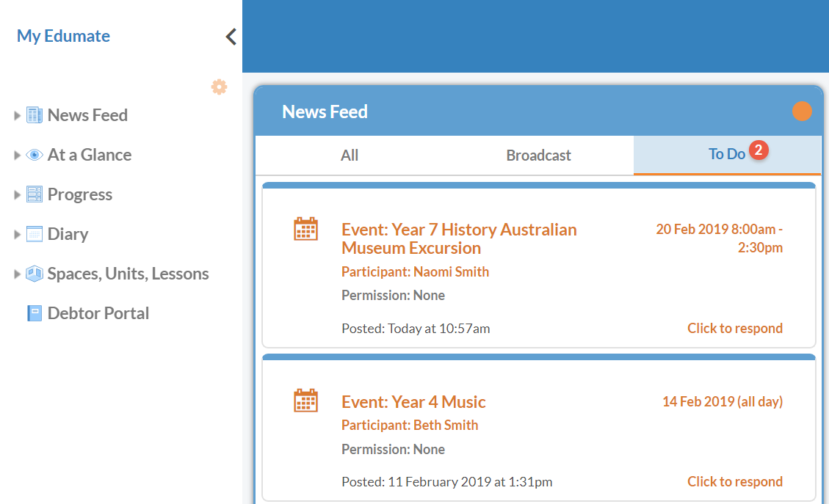The height and width of the screenshot is (504, 829).
Task: Open sidebar settings gear icon
Action: 219,87
